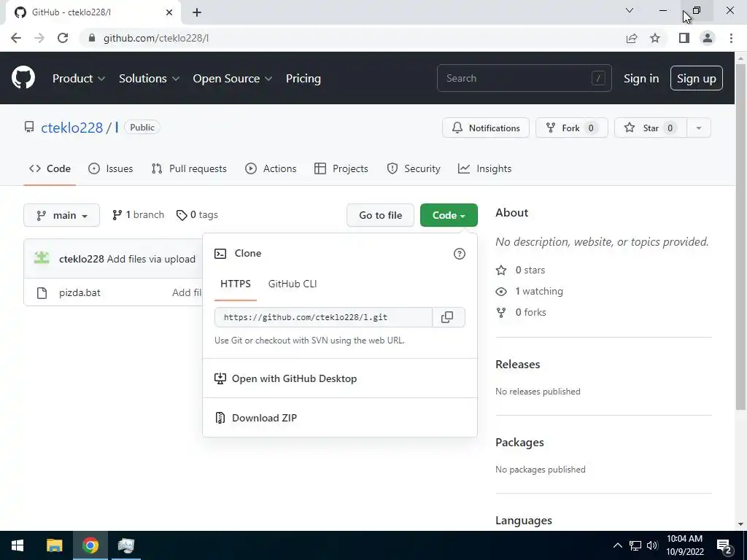Click the Sign up button
This screenshot has height=560, width=747.
[696, 79]
